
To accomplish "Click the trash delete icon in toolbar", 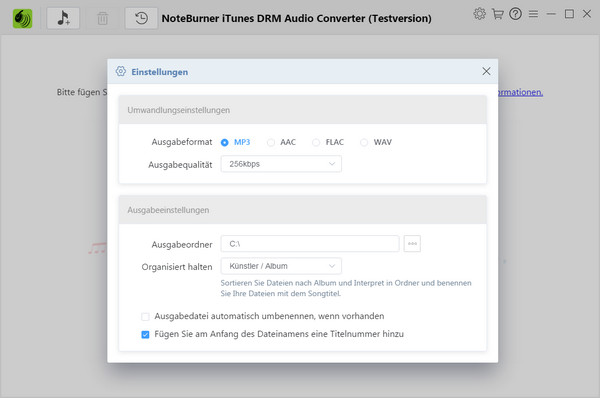I will click(102, 18).
